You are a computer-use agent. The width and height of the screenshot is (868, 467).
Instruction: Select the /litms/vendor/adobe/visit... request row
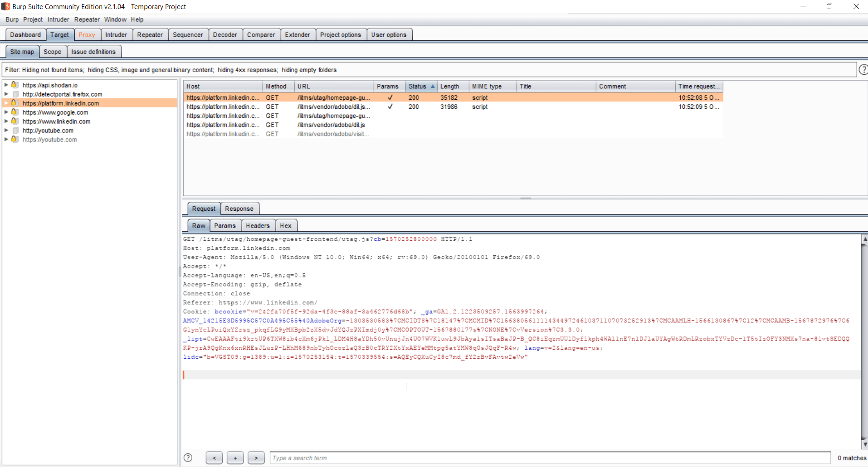[453, 134]
